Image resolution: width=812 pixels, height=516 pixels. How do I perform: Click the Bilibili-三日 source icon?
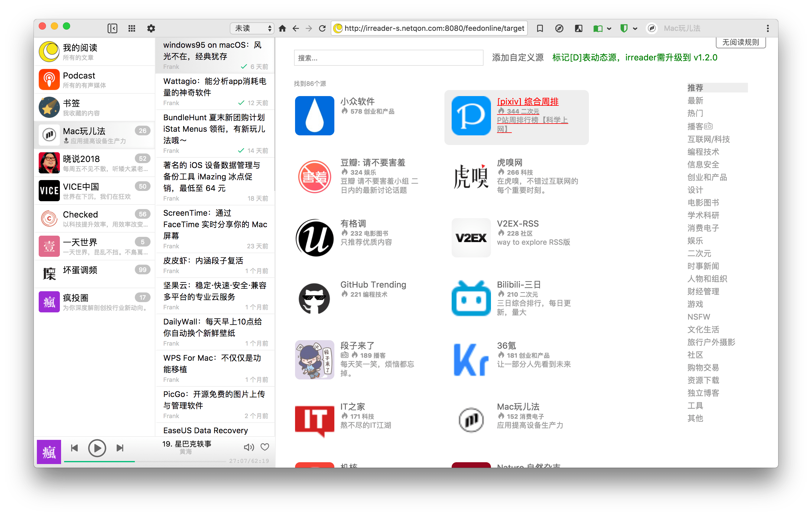pos(471,298)
